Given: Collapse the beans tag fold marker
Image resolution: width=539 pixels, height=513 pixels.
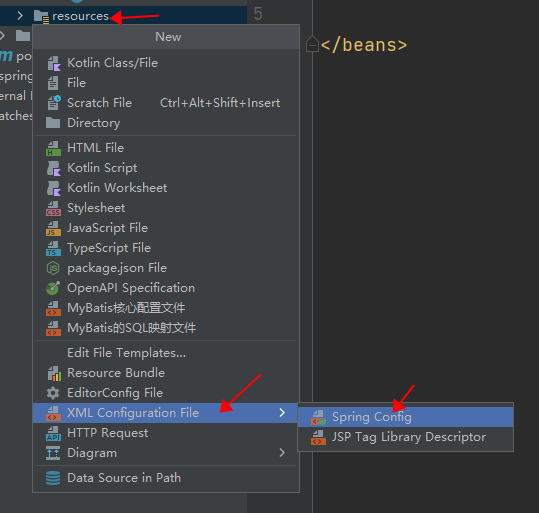Looking at the screenshot, I should tap(312, 44).
